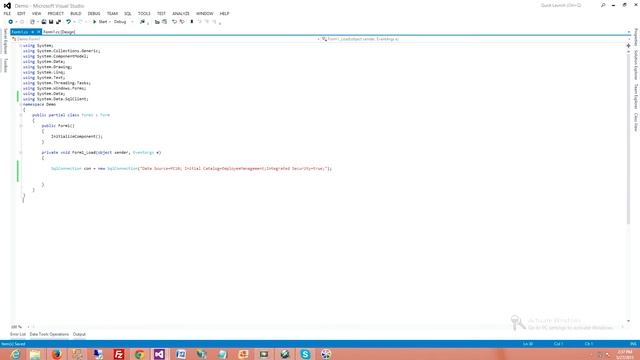Click the Navigate Backward toolbar icon

tap(11, 22)
